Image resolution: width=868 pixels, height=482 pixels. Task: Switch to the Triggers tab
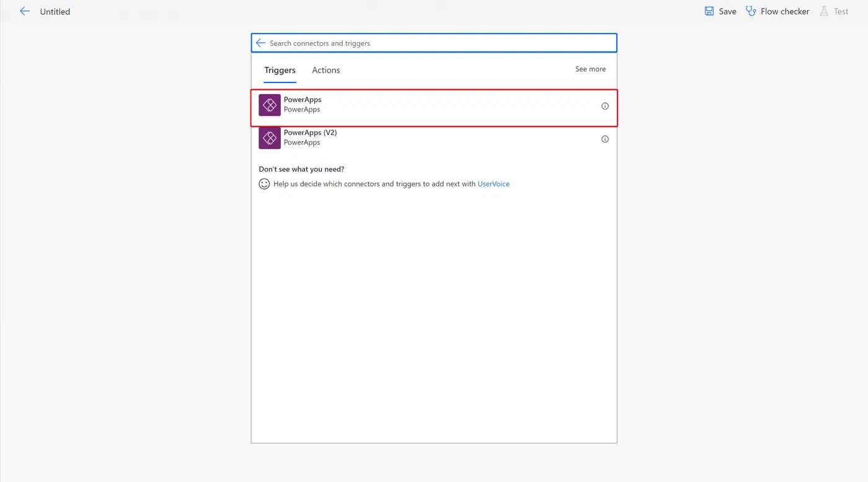click(x=280, y=70)
